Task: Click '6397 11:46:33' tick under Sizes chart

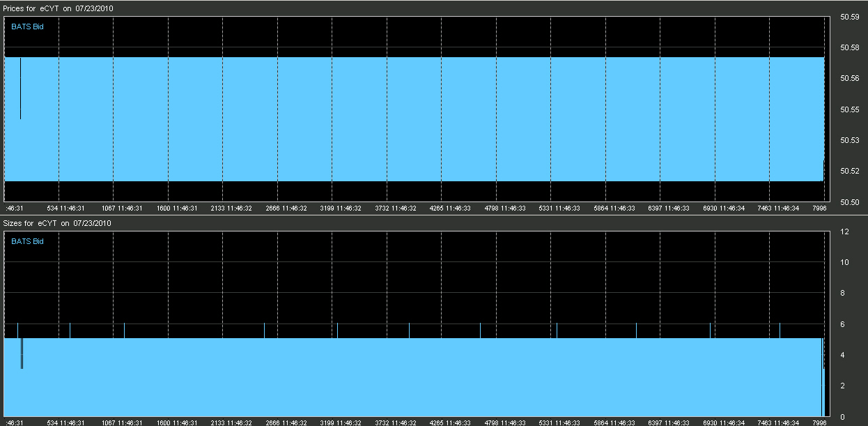Action: click(x=669, y=423)
